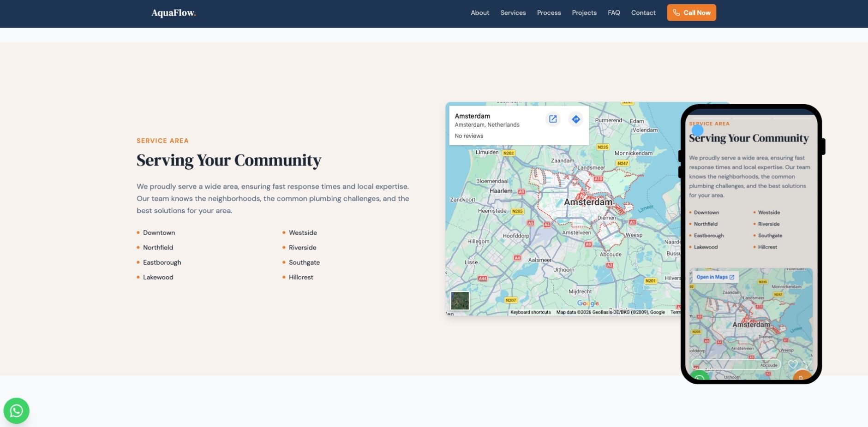Click the Hoofddorp label on the desktop map
This screenshot has width=868, height=427.
click(516, 236)
